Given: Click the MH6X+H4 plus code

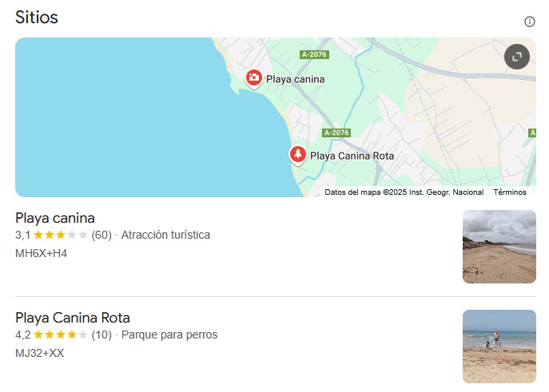Looking at the screenshot, I should pyautogui.click(x=42, y=253).
